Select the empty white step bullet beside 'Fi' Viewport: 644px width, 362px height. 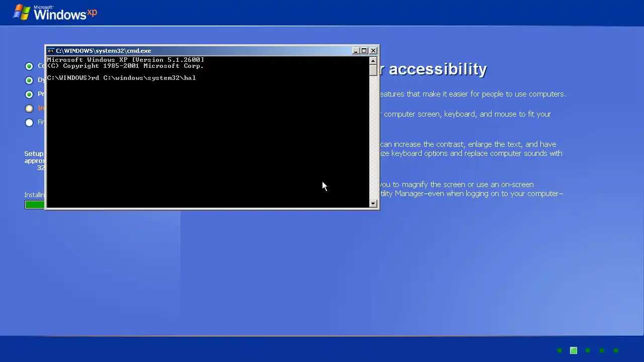pyautogui.click(x=29, y=122)
